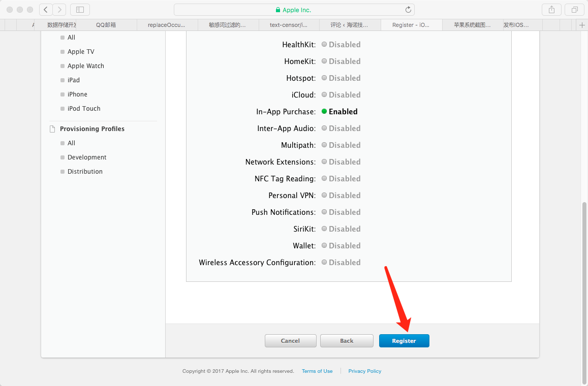Click the iCloud 'Disabled' status
588x386 pixels.
coord(341,95)
